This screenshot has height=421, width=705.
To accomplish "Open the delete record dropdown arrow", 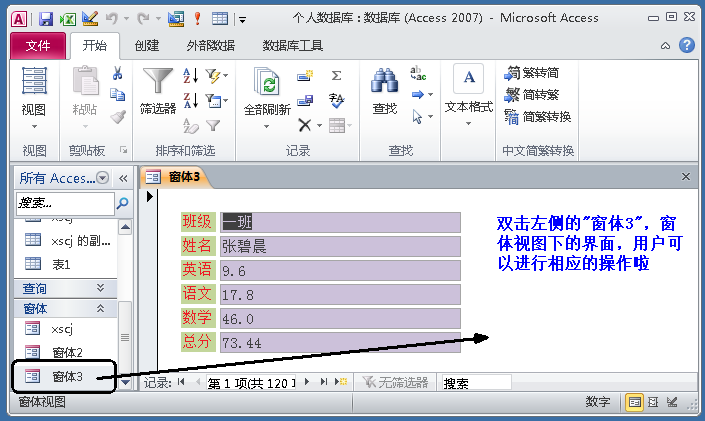I will (x=319, y=125).
